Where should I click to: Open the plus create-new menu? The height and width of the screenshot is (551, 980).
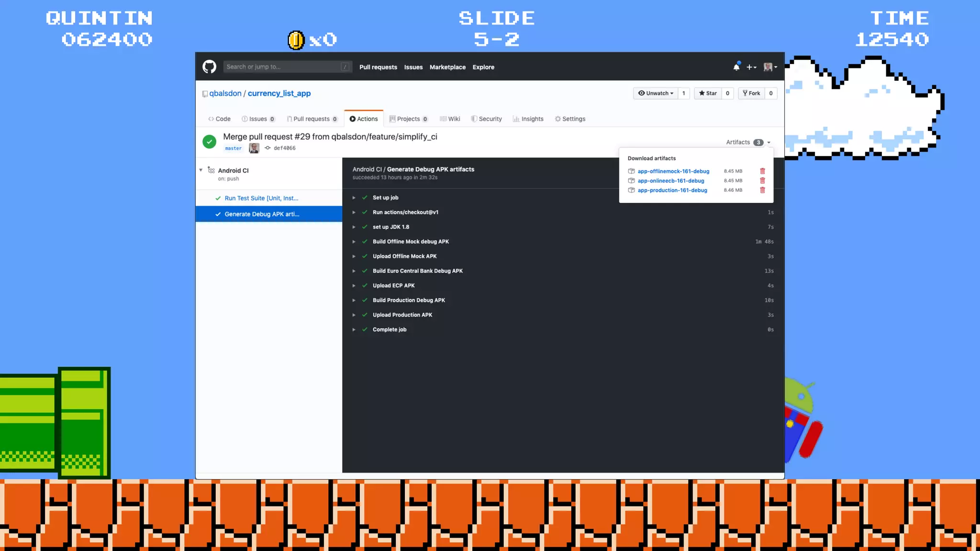751,67
